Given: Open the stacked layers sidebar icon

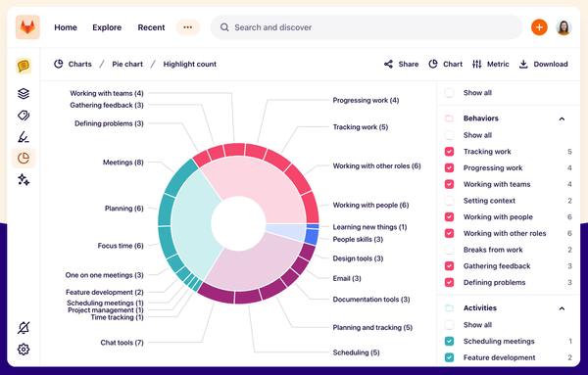Looking at the screenshot, I should pyautogui.click(x=24, y=93).
